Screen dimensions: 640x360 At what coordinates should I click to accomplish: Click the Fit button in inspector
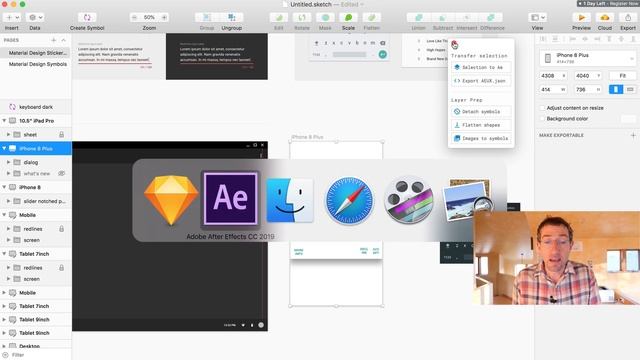pyautogui.click(x=622, y=76)
